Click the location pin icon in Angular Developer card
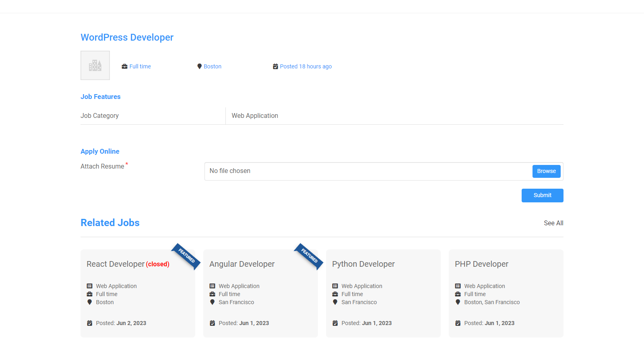Screen dimensions: 644x350 tap(212, 302)
